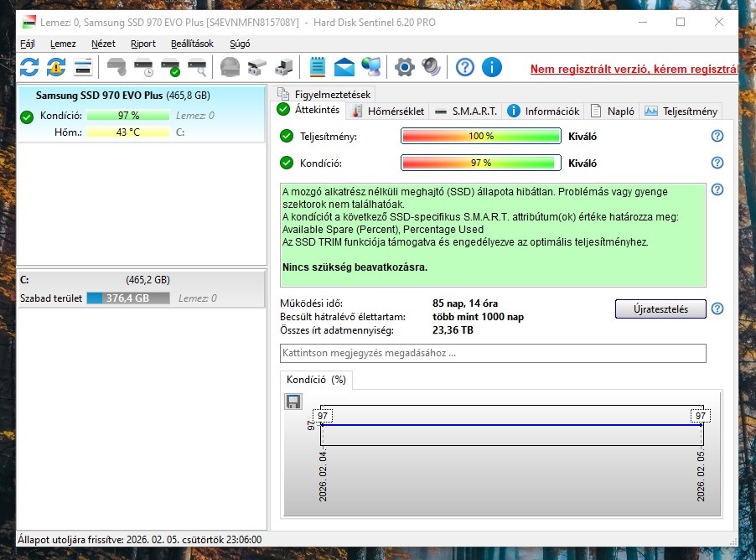Viewport: 756px width, 560px height.
Task: Open the Riport menu
Action: point(143,44)
